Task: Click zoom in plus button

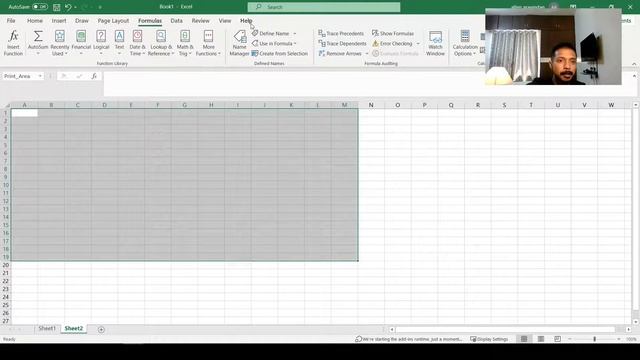Action: [619, 339]
